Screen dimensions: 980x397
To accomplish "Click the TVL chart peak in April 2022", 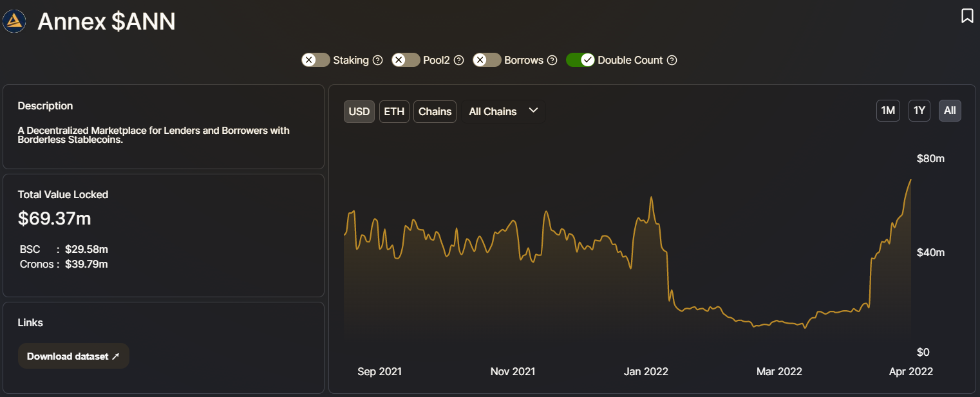I will tap(910, 180).
